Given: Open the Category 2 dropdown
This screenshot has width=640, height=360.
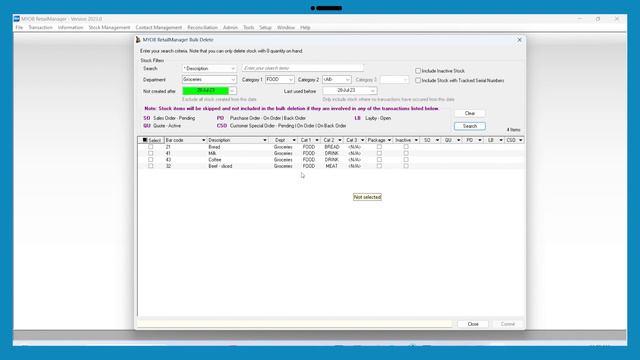Looking at the screenshot, I should [x=347, y=80].
